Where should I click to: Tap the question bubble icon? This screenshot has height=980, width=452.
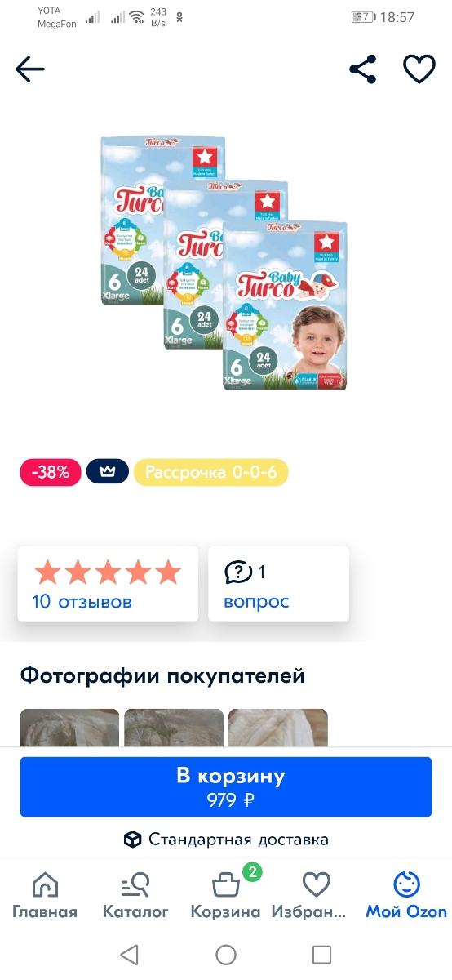238,572
